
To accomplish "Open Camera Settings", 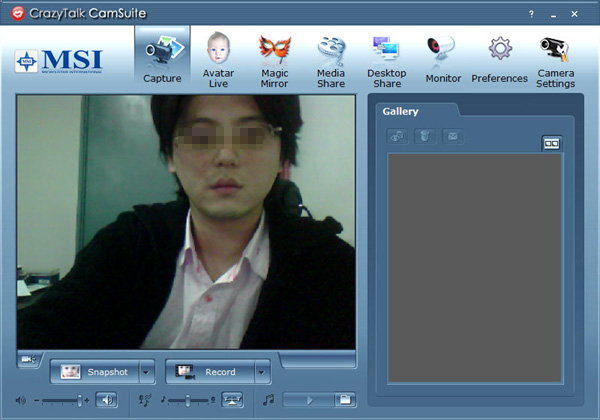I will click(555, 61).
